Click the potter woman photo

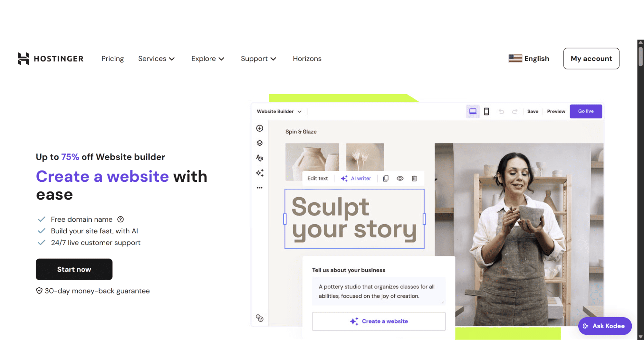[519, 235]
